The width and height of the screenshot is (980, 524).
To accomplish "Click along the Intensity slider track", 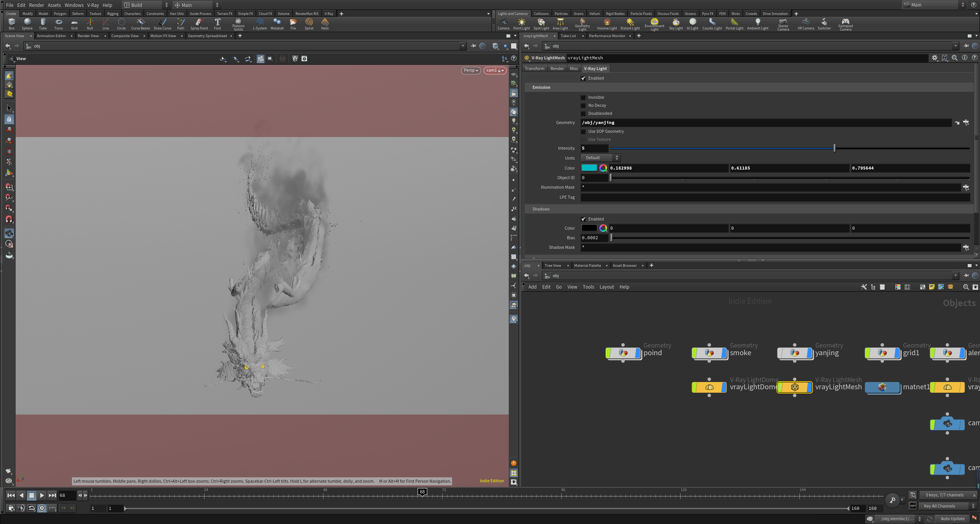I will 727,148.
